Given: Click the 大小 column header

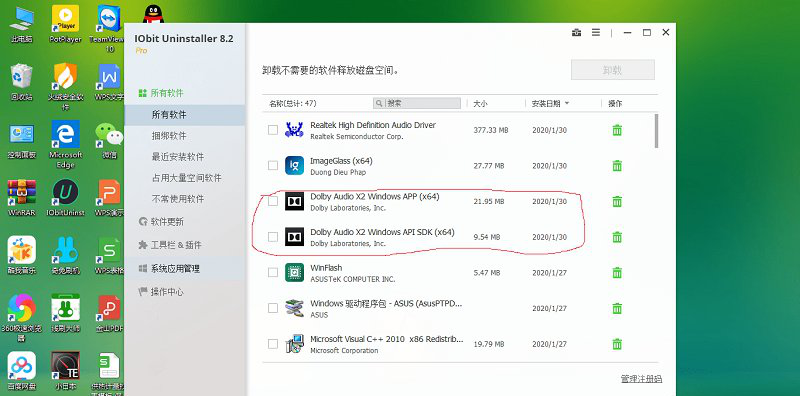Looking at the screenshot, I should pyautogui.click(x=480, y=104).
